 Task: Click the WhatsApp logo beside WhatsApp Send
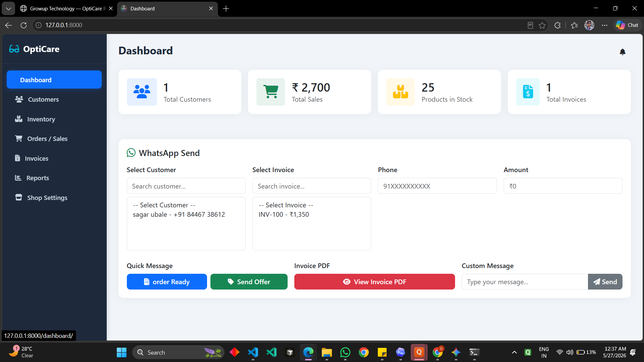[131, 153]
